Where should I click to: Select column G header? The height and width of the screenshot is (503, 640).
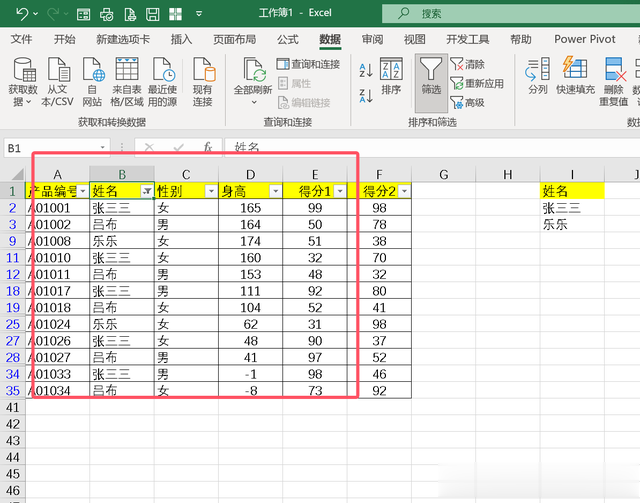444,175
